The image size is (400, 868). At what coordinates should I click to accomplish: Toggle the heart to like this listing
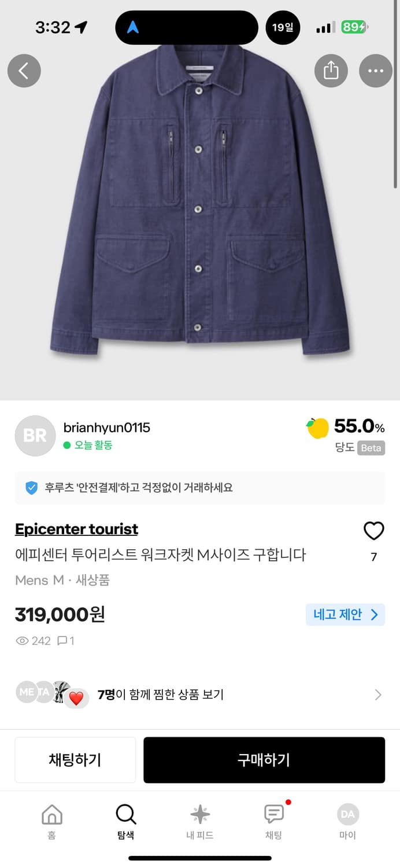[x=373, y=530]
